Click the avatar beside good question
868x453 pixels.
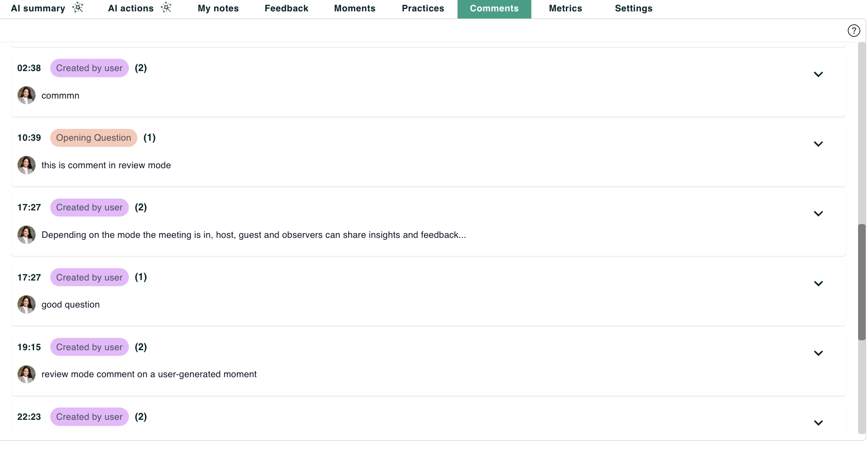[x=26, y=304]
